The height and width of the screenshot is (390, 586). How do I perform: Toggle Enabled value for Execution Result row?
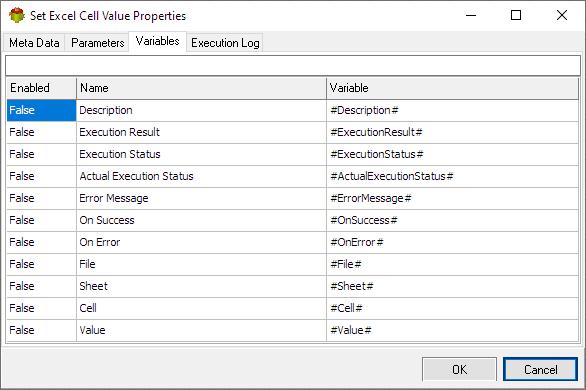point(41,132)
